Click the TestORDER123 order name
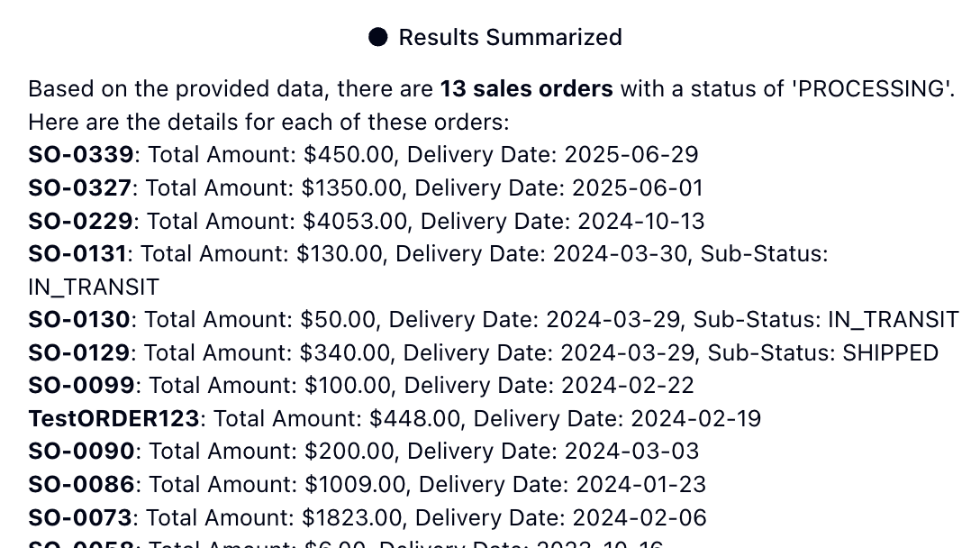980x548 pixels. tap(113, 418)
